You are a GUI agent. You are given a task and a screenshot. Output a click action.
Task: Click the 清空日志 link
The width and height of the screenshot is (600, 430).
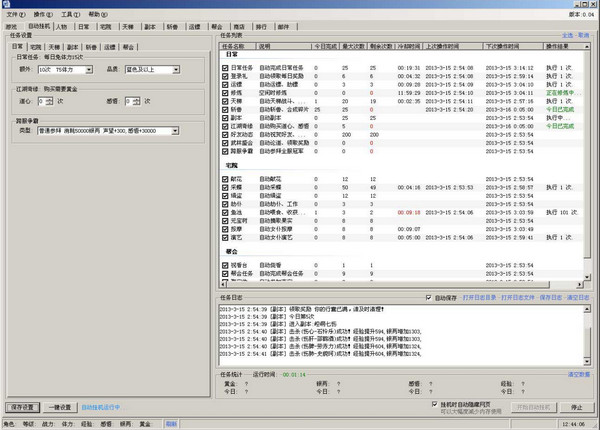point(578,297)
